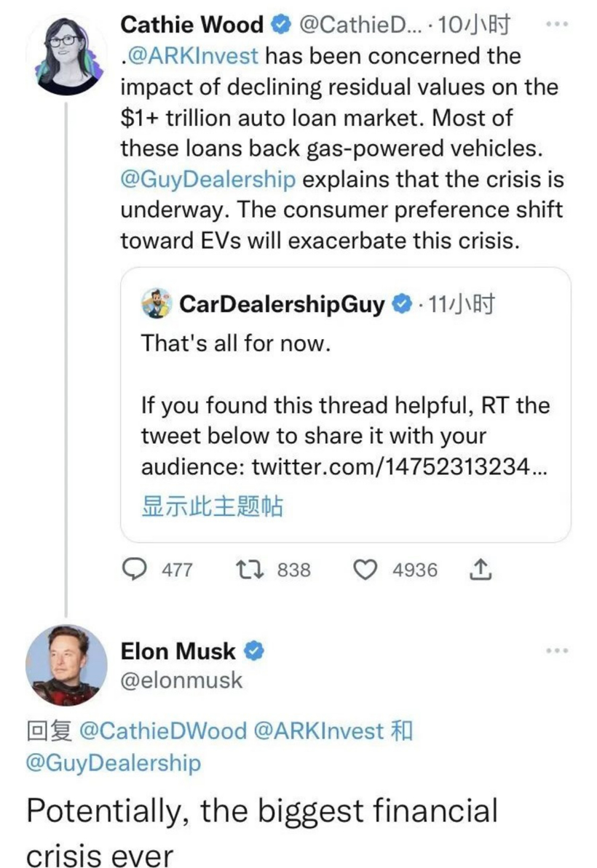Image resolution: width=597 pixels, height=868 pixels.
Task: Click the Cathie Wood display name
Action: pos(192,25)
